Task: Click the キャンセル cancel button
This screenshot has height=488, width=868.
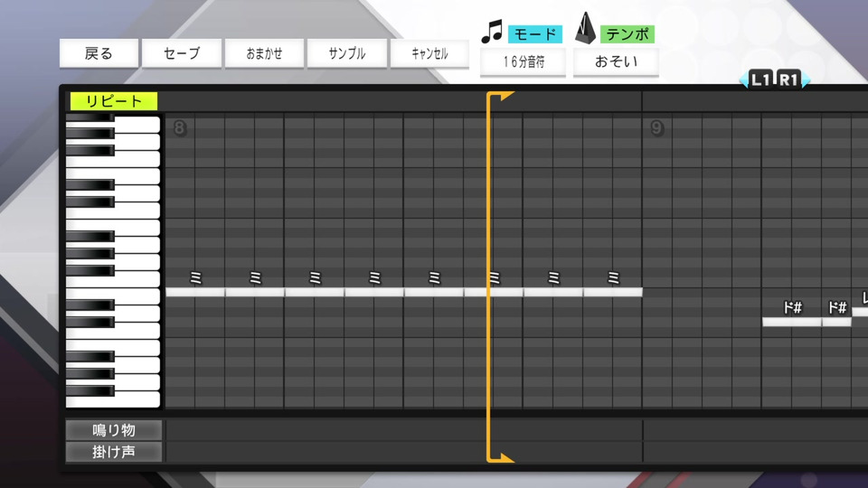Action: 429,53
